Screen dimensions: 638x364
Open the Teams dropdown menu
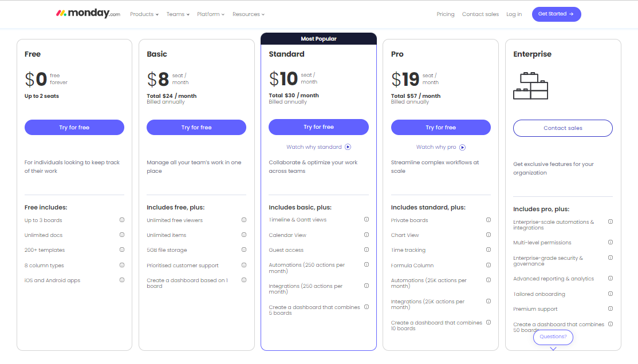click(x=178, y=14)
